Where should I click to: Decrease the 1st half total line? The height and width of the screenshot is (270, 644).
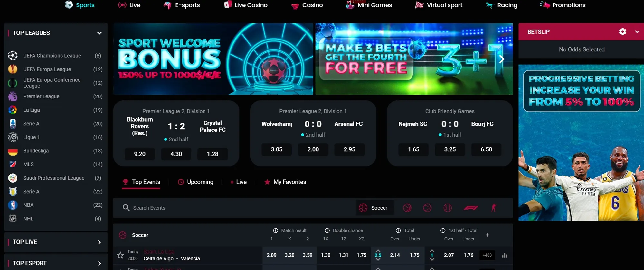point(432,259)
